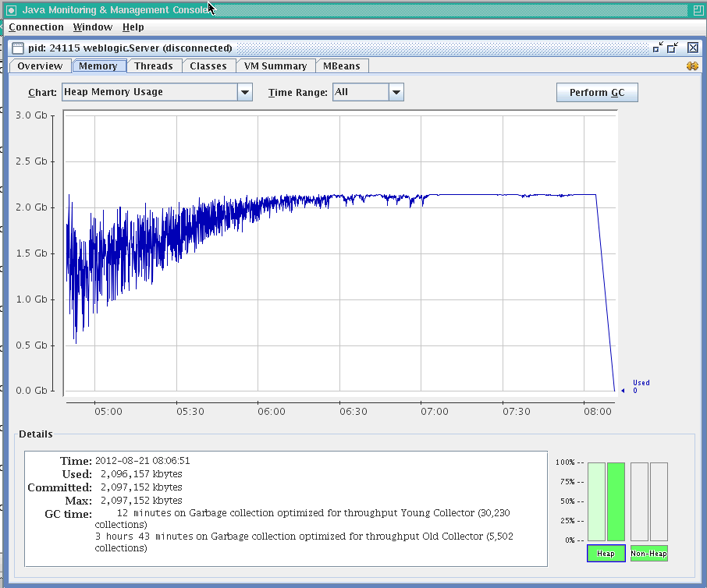Go to the VM Summary tab
Screen dimensions: 707x588
pos(275,66)
